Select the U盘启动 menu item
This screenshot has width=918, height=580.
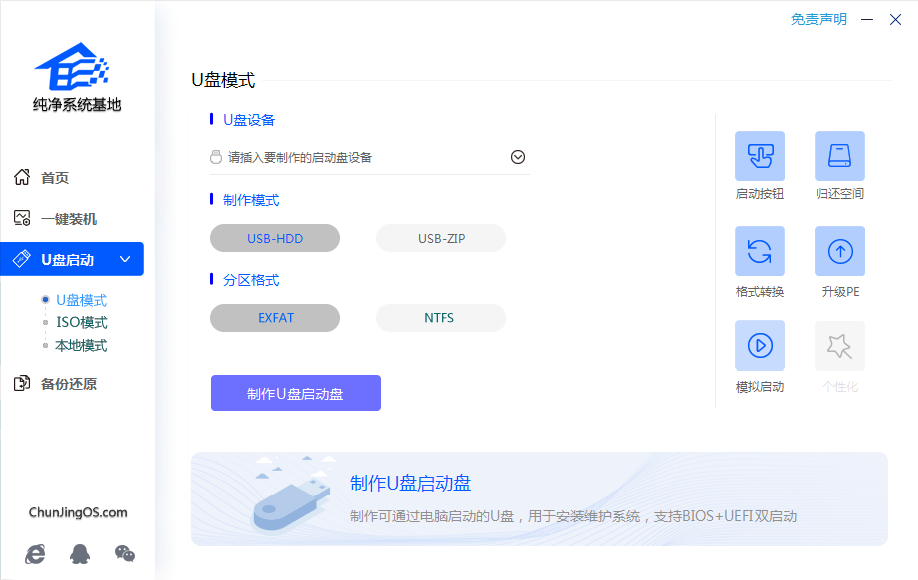tap(72, 259)
